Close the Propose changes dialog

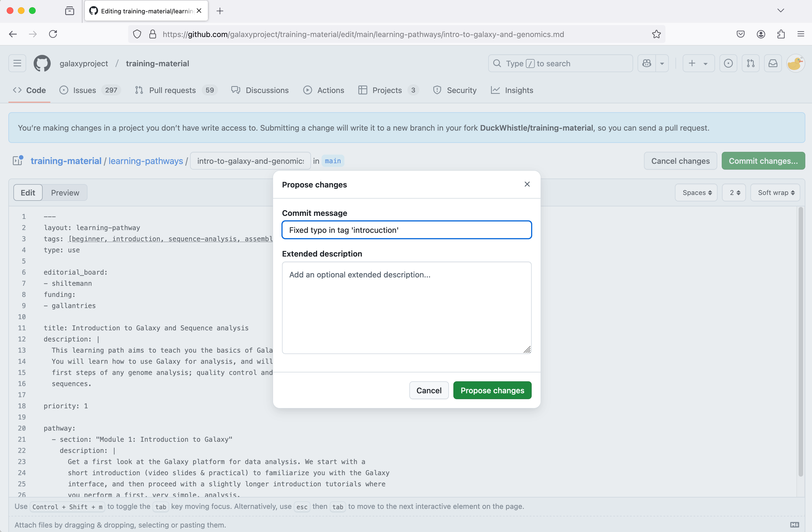coord(527,184)
